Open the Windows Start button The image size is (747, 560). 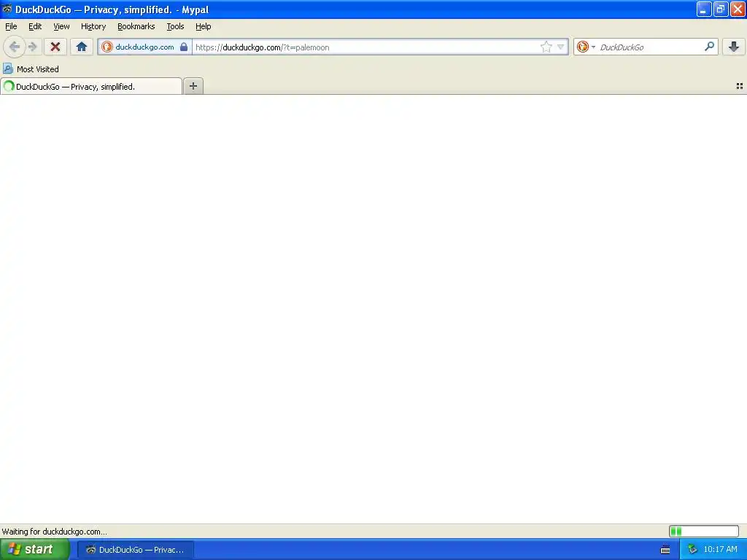(35, 550)
